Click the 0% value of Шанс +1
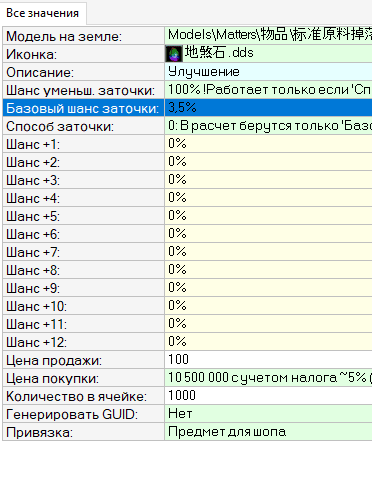 [268, 144]
